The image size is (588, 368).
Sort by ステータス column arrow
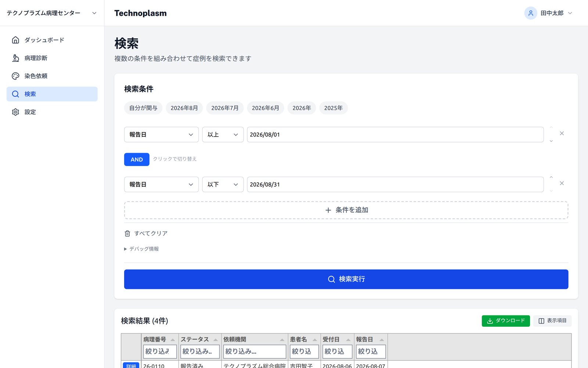coord(215,340)
